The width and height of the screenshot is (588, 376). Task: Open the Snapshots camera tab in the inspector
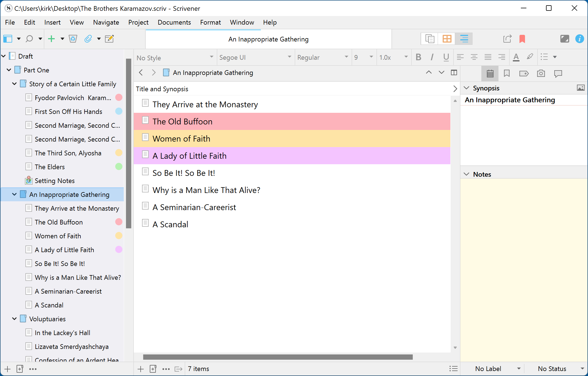pyautogui.click(x=541, y=73)
